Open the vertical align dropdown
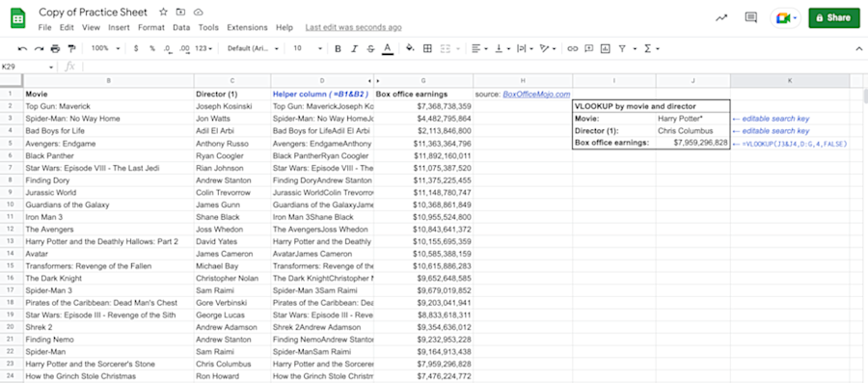 click(x=502, y=48)
